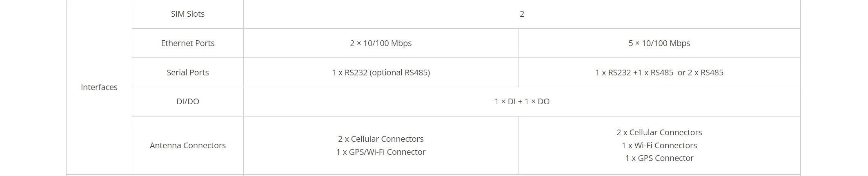Select the DI/DO row label
The width and height of the screenshot is (868, 176).
tap(187, 101)
